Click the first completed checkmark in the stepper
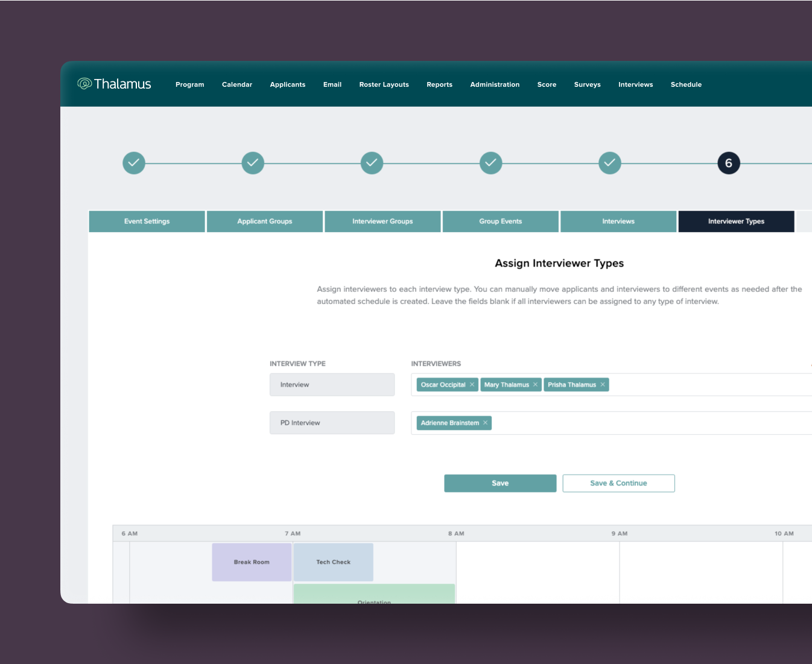Image resolution: width=812 pixels, height=664 pixels. (x=134, y=163)
